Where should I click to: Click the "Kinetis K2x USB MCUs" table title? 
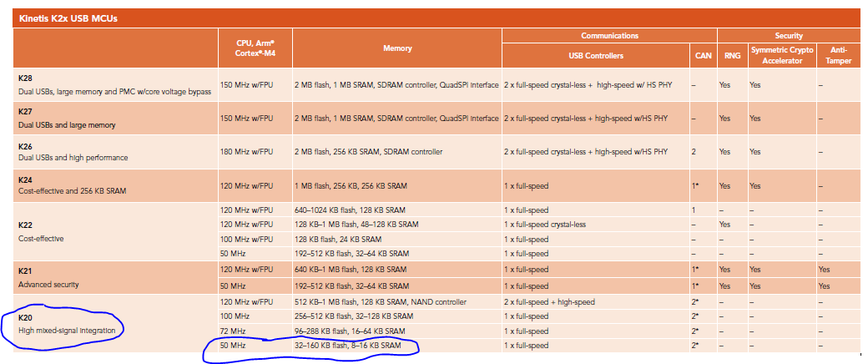[68, 19]
